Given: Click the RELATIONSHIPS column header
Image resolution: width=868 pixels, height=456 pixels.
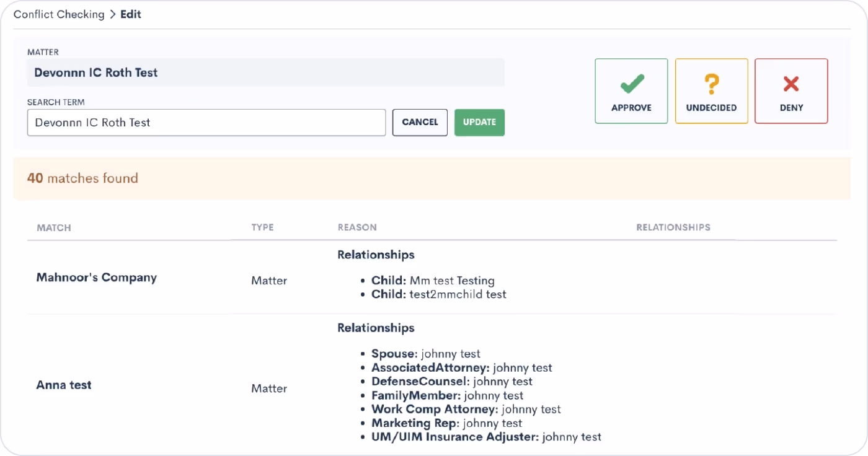Looking at the screenshot, I should click(x=673, y=227).
